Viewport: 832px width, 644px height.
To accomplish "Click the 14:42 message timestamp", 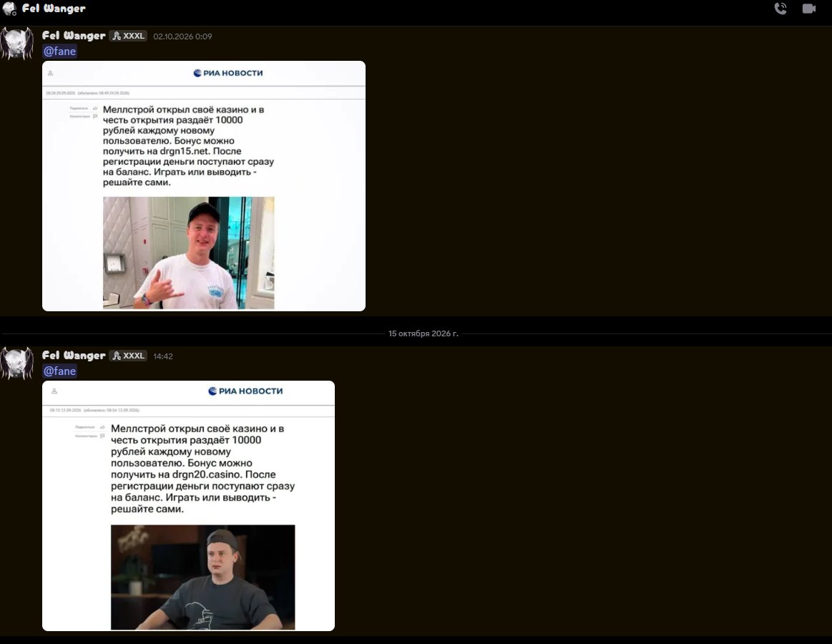I will click(x=163, y=356).
